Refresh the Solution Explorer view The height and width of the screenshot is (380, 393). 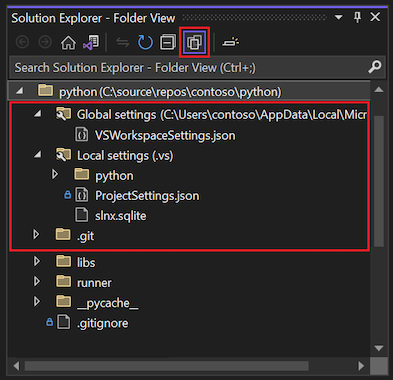[x=145, y=43]
